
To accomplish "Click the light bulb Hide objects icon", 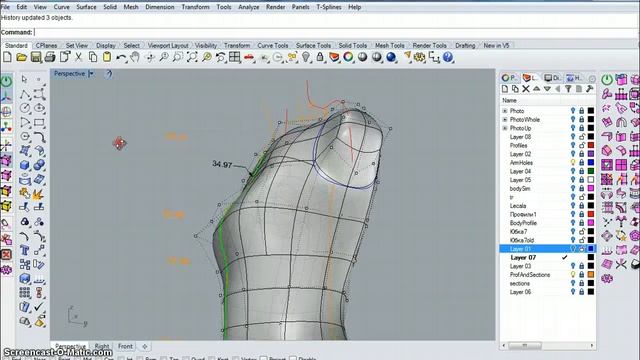I will point(306,57).
